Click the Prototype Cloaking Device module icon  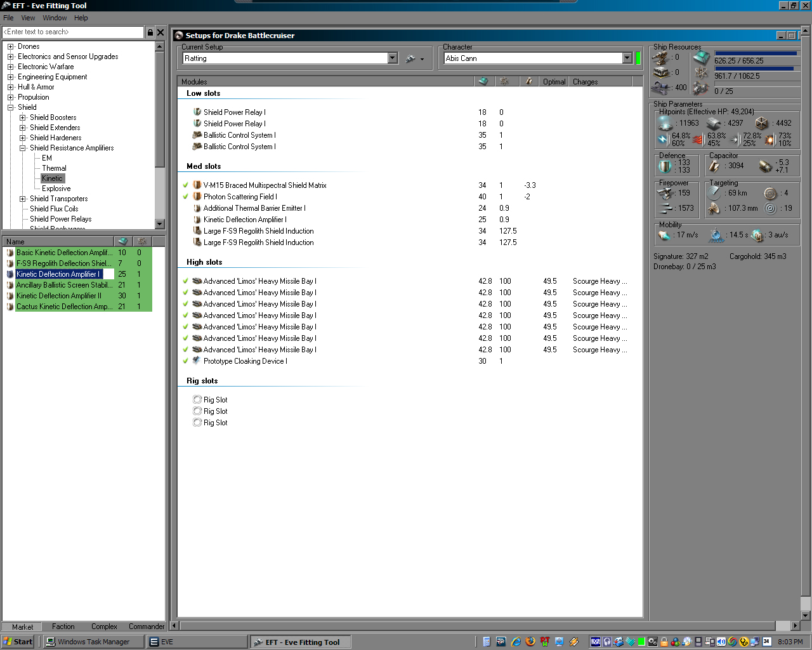click(197, 361)
